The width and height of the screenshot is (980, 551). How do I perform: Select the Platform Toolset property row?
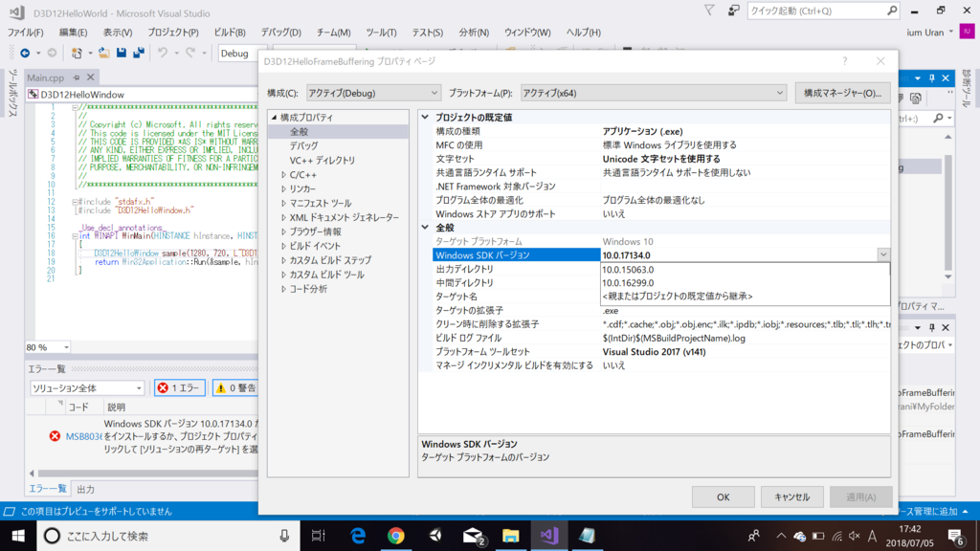coord(661,352)
